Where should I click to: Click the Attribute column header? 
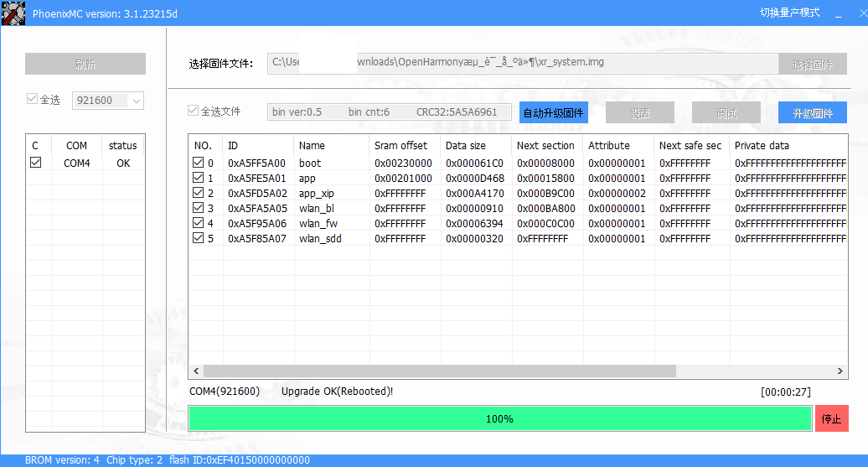pos(618,145)
